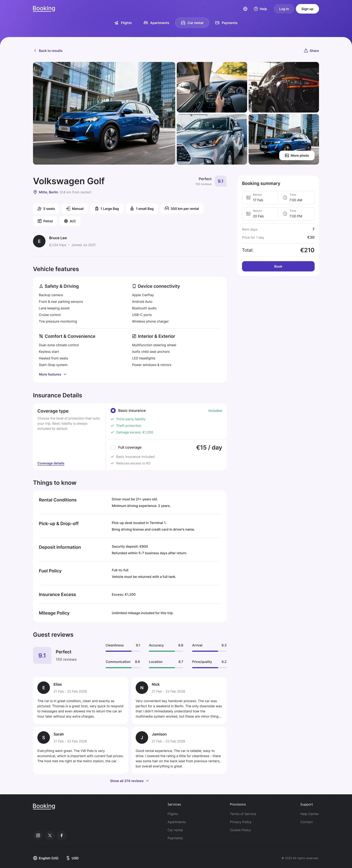Click the Cleanliness rating bar
This screenshot has width=352, height=868.
(x=123, y=651)
